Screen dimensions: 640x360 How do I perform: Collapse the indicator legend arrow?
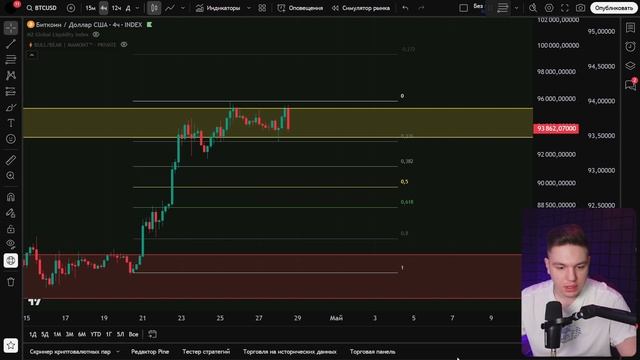click(32, 55)
